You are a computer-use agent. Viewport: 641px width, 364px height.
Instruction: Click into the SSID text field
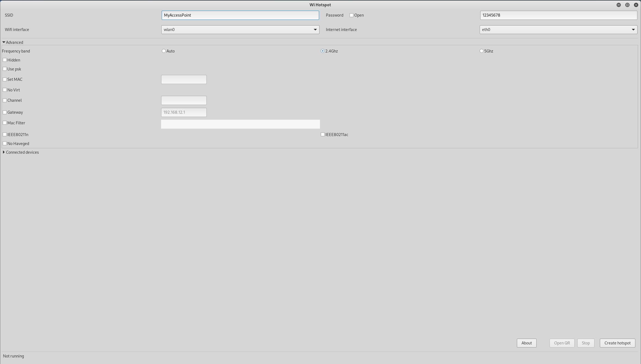(x=240, y=15)
